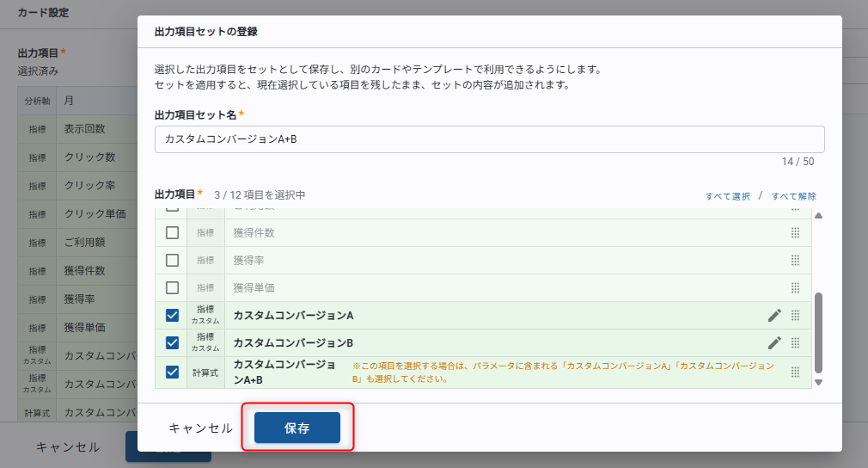Check the 獲得単価 checkbox
868x468 pixels.
coord(172,288)
